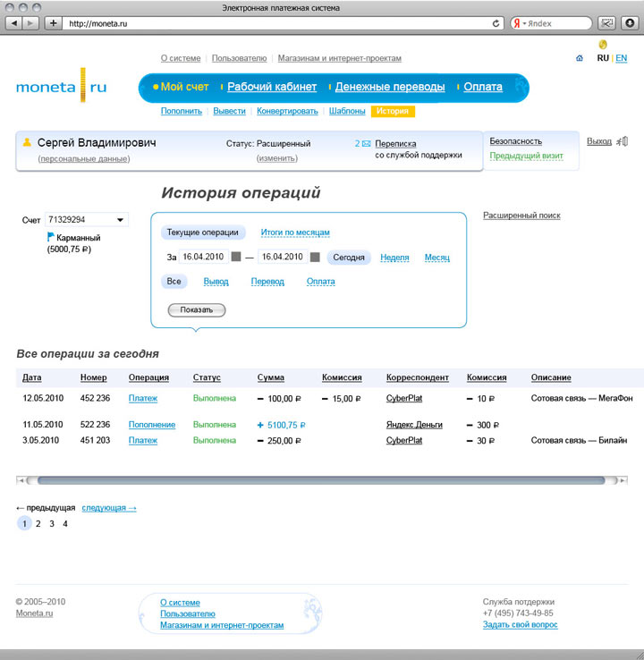Select the Сегодня period filter
This screenshot has width=644, height=660.
349,258
